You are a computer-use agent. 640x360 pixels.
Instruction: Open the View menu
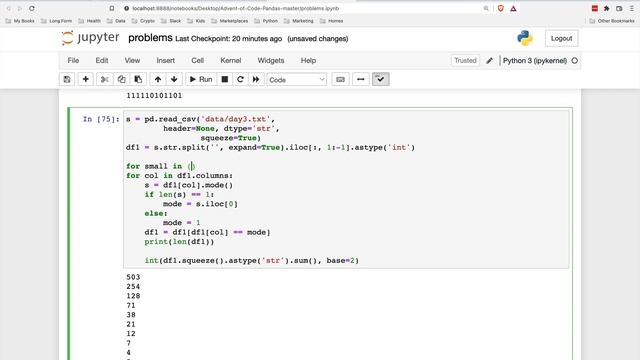pyautogui.click(x=132, y=60)
